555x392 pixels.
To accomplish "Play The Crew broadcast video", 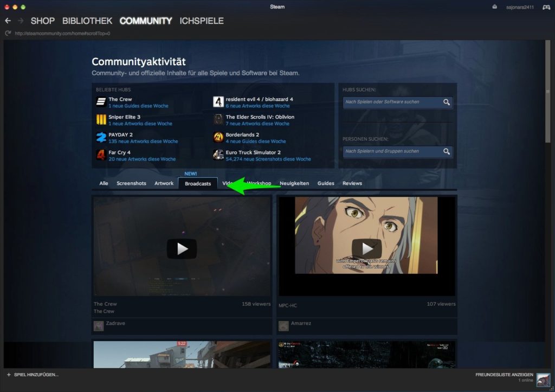I will (182, 249).
